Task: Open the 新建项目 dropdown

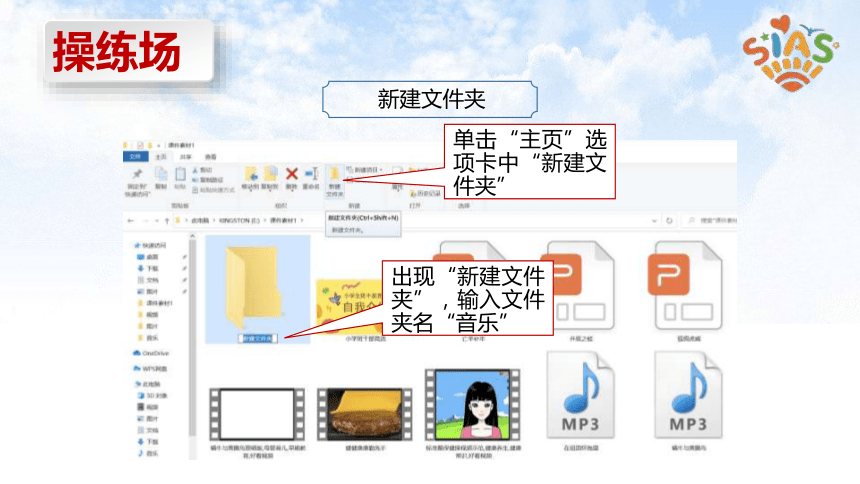Action: click(x=365, y=170)
